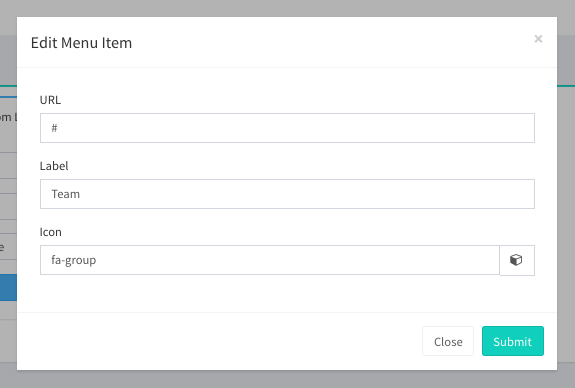Click the URL field label
The width and height of the screenshot is (575, 388).
[50, 100]
